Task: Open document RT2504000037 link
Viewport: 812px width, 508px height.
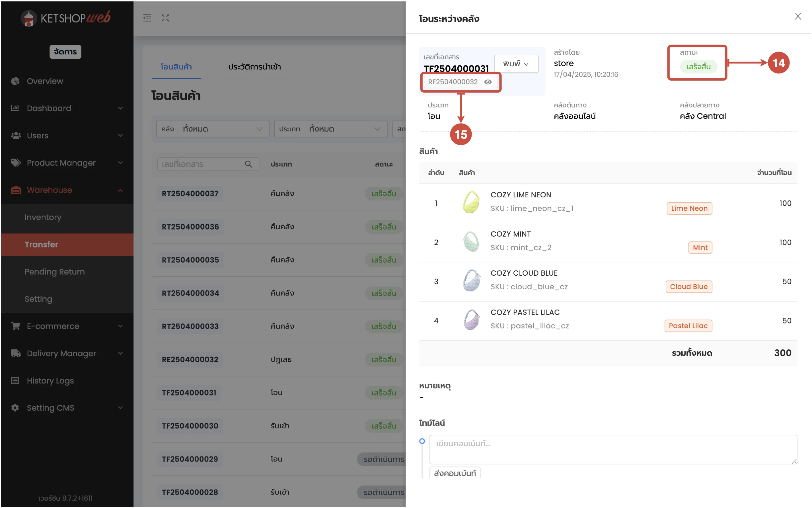Action: [190, 194]
